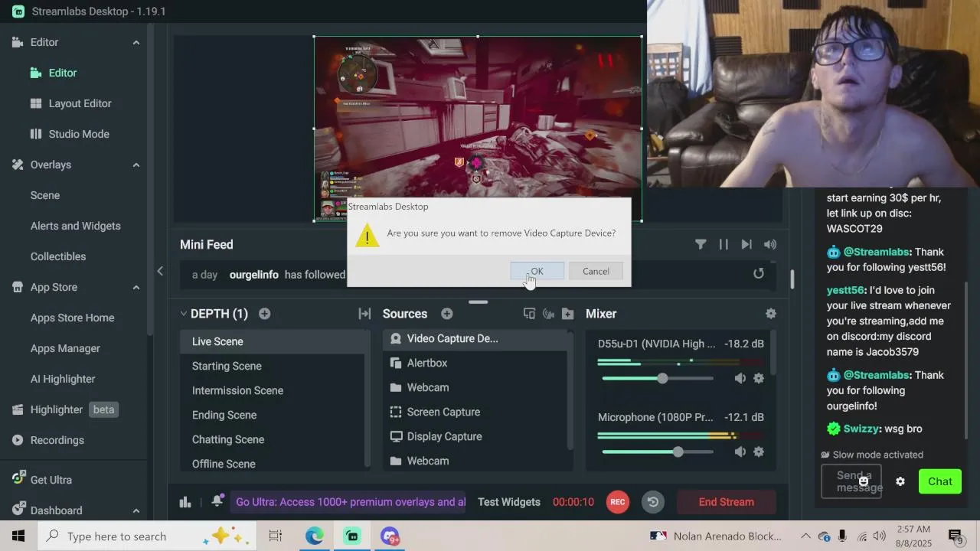Open notifications bell in the bottom bar

[x=217, y=501]
